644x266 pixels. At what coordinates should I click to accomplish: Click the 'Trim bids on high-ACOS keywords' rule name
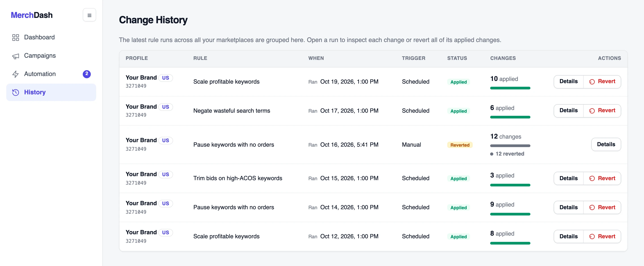point(237,178)
